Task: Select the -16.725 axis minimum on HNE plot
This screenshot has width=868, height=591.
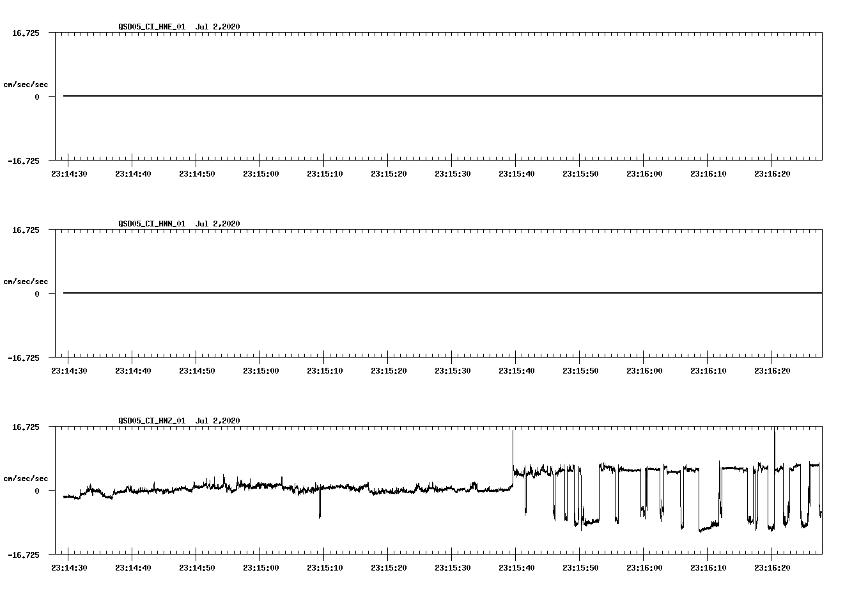Action: (x=24, y=161)
